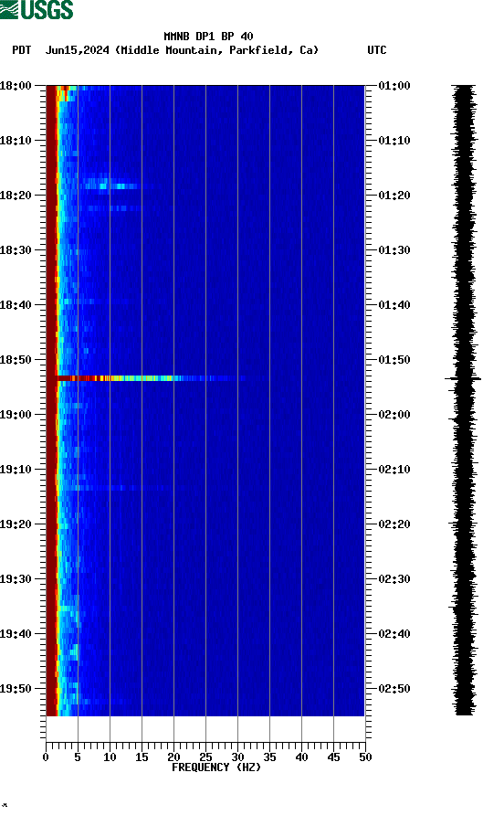The height and width of the screenshot is (815, 504).
Task: Click the '0' frequency axis tick
Action: click(x=46, y=757)
